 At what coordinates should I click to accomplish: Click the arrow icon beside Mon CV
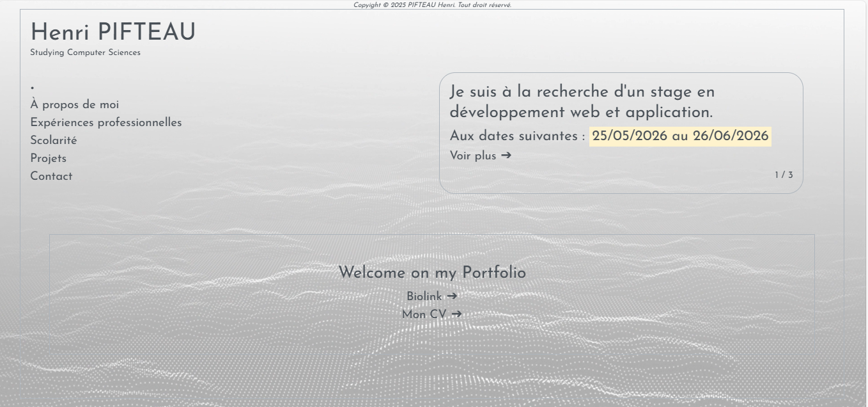(455, 314)
